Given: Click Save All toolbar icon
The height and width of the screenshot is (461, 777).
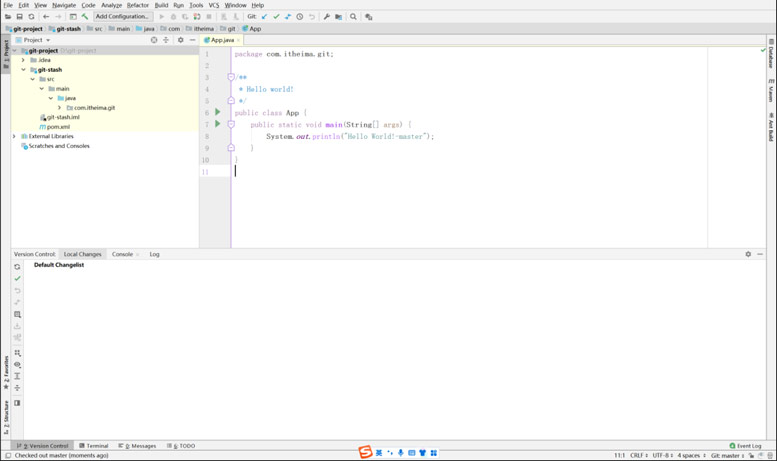Looking at the screenshot, I should (x=19, y=17).
